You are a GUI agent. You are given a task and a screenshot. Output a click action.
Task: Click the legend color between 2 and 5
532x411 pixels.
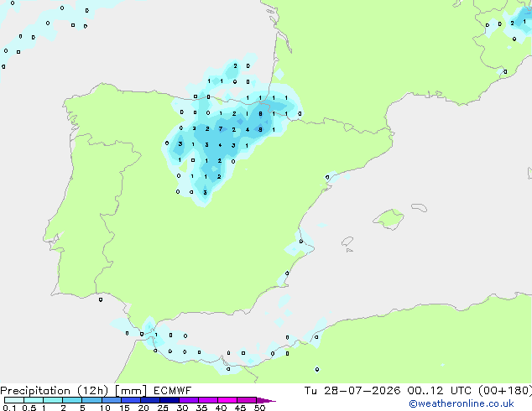72,400
